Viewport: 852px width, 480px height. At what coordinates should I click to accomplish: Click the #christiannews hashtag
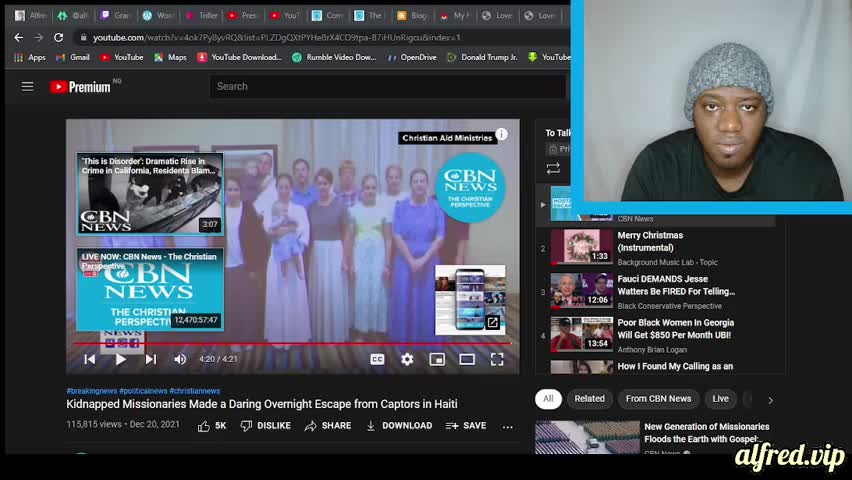[x=195, y=391]
